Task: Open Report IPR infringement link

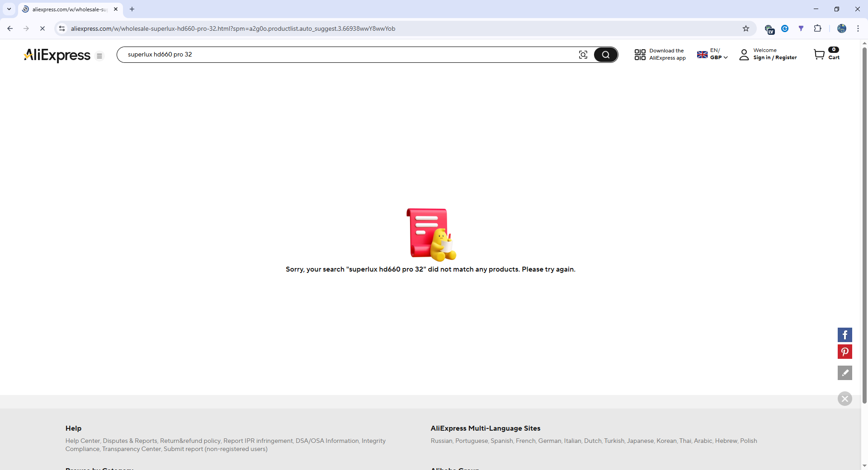Action: pyautogui.click(x=258, y=441)
